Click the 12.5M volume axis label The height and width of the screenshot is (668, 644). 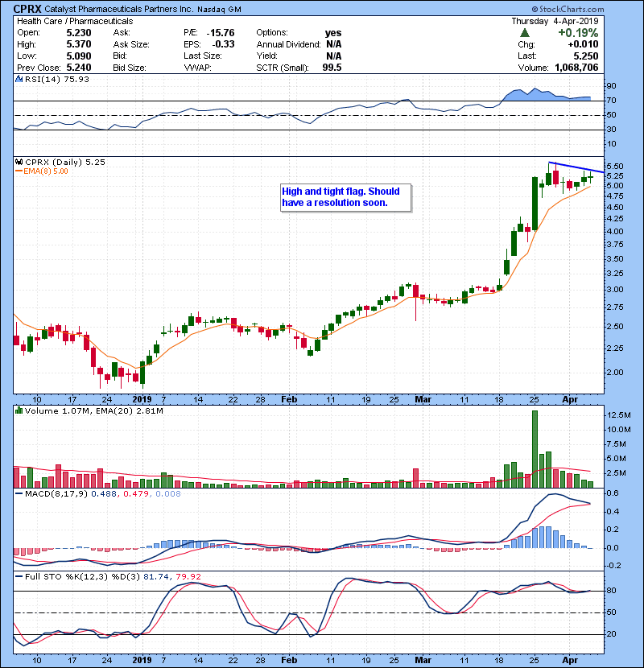pos(619,415)
